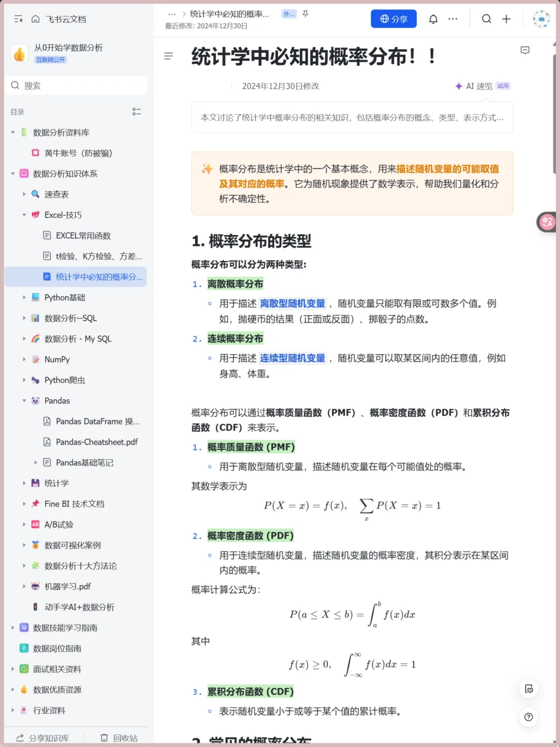560x747 pixels.
Task: Click the search magnifier in the top bar
Action: [486, 19]
